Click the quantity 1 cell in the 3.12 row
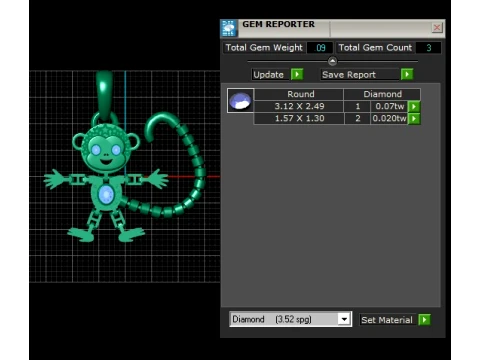480x360 pixels. 357,106
